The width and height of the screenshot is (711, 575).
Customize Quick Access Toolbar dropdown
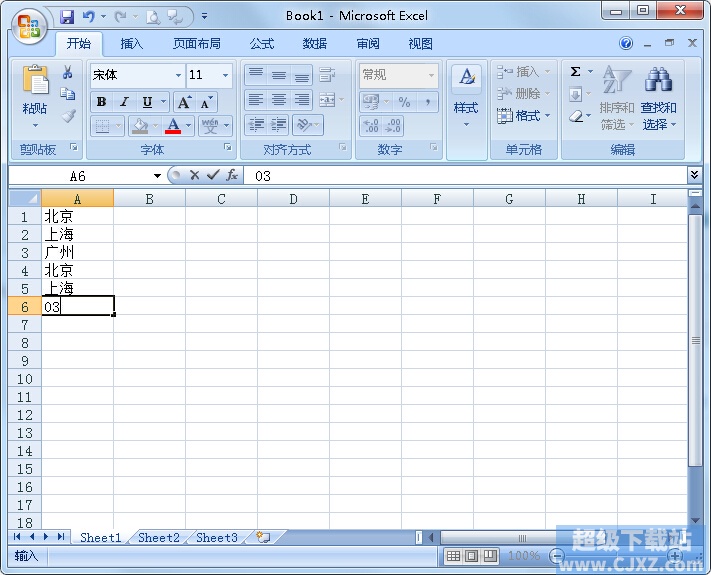(205, 16)
